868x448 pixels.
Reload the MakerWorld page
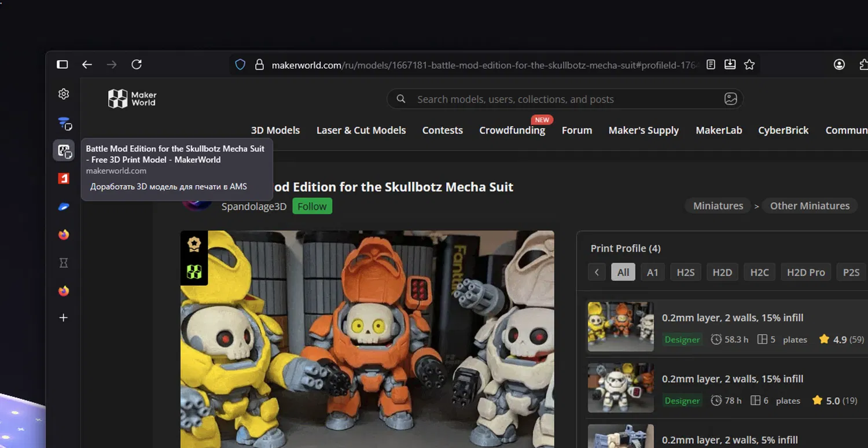click(137, 65)
